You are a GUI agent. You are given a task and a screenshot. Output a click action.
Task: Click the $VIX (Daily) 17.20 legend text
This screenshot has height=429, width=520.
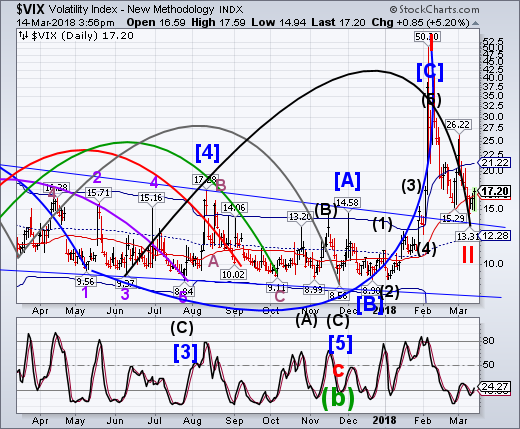click(83, 36)
